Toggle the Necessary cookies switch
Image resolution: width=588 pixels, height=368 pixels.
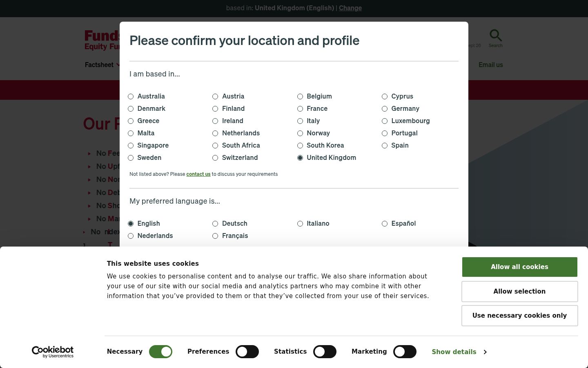[160, 352]
